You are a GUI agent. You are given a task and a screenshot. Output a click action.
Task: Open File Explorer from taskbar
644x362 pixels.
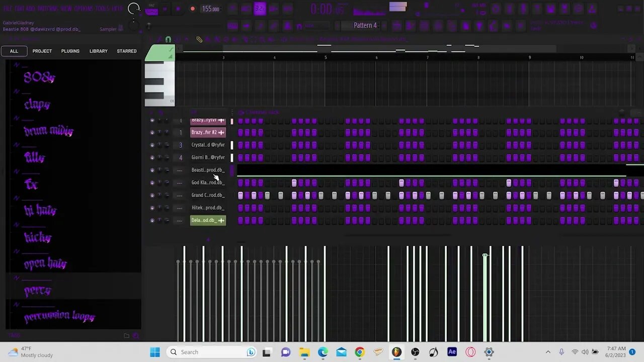(304, 352)
